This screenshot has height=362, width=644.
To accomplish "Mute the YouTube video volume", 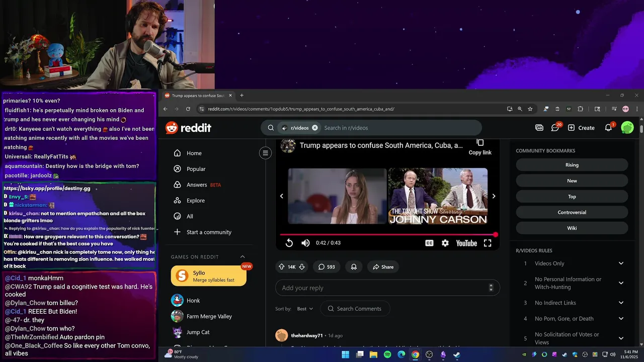I will (305, 243).
